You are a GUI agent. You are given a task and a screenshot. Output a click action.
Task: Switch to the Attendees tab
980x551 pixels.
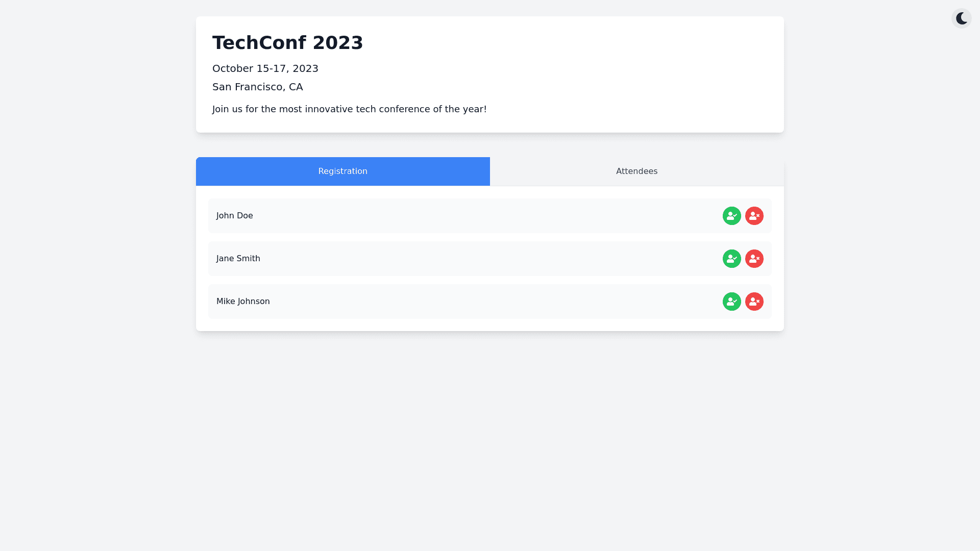click(x=636, y=171)
